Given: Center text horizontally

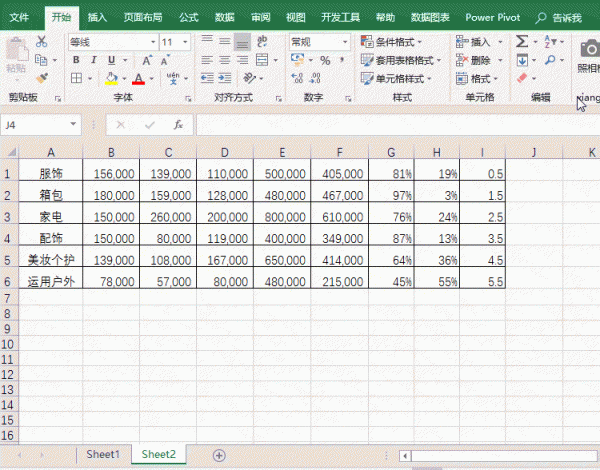Looking at the screenshot, I should (x=225, y=60).
